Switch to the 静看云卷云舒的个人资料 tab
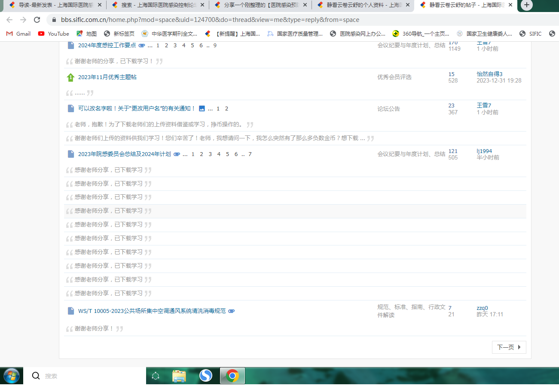The width and height of the screenshot is (559, 392). 363,5
